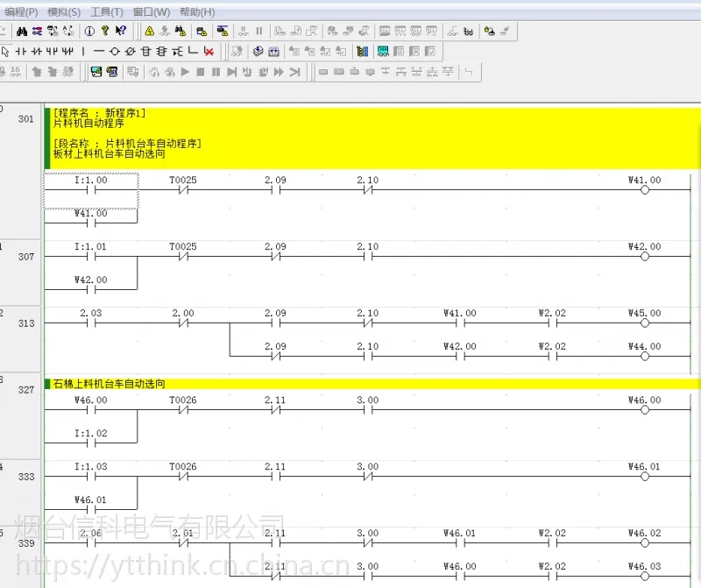The width and height of the screenshot is (701, 588).
Task: Click the black waveform trace icon
Action: (468, 32)
